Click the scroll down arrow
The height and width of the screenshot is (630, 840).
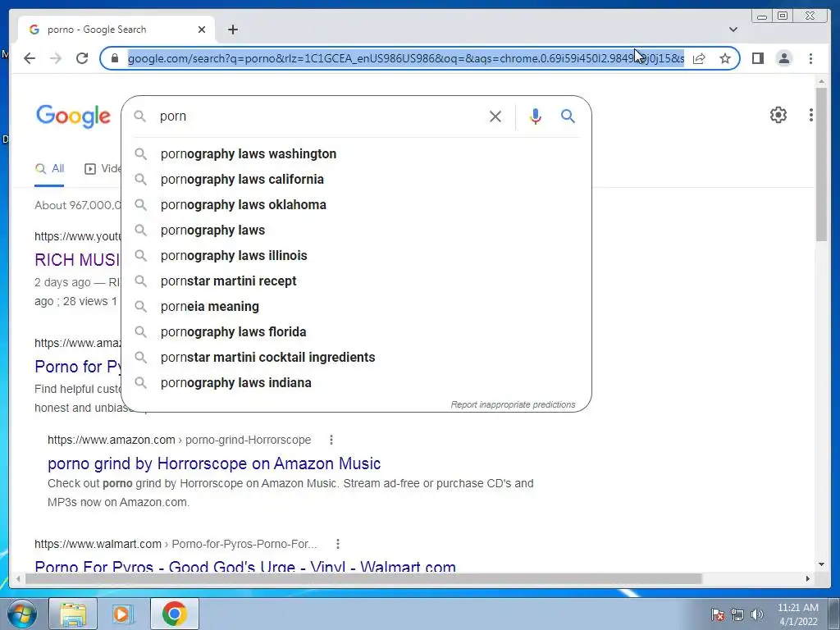(821, 564)
